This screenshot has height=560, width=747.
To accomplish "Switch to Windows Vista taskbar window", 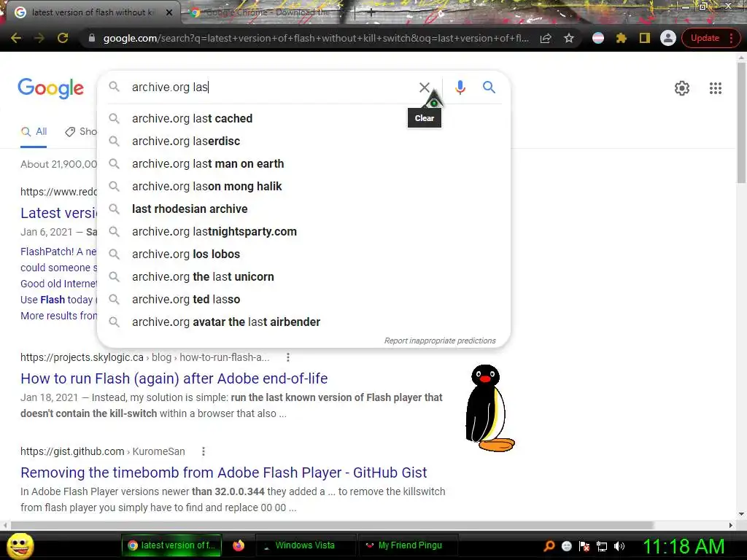I will point(306,545).
